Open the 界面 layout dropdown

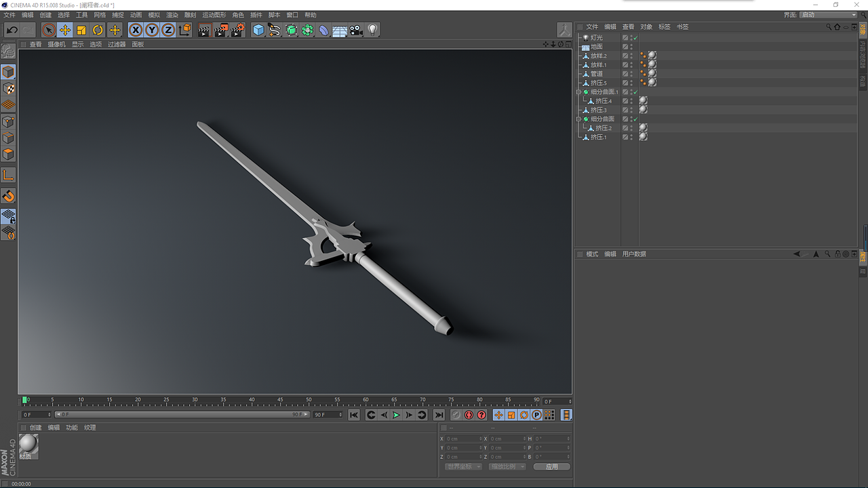[827, 15]
